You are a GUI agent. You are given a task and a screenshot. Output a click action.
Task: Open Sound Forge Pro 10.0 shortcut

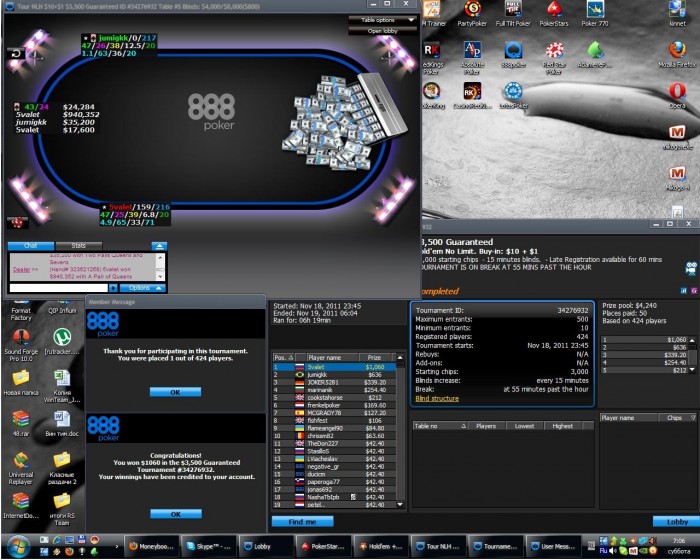pos(21,345)
